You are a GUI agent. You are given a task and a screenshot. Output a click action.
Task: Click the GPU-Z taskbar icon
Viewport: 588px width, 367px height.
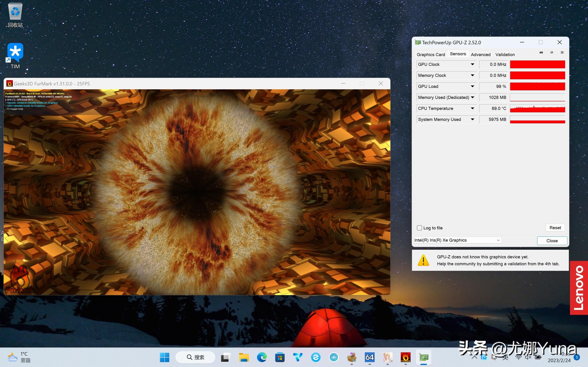[x=423, y=357]
